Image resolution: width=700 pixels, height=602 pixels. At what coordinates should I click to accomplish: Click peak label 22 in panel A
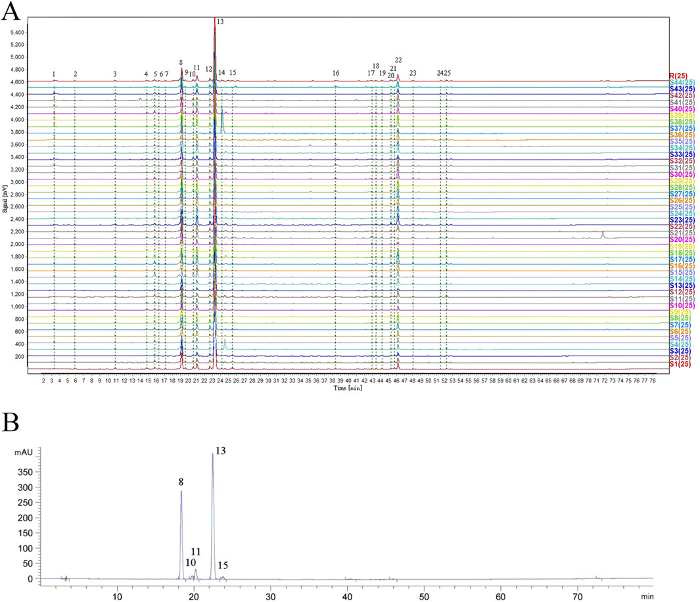point(398,60)
